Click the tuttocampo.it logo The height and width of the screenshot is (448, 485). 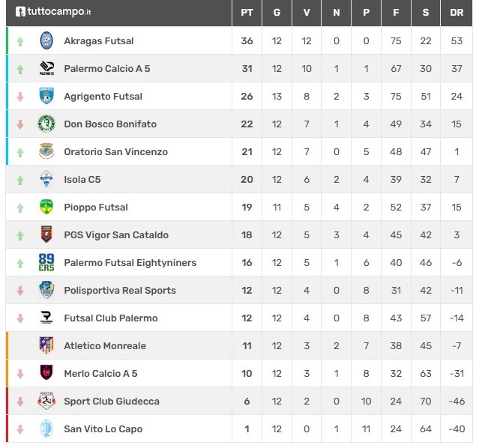pos(53,12)
